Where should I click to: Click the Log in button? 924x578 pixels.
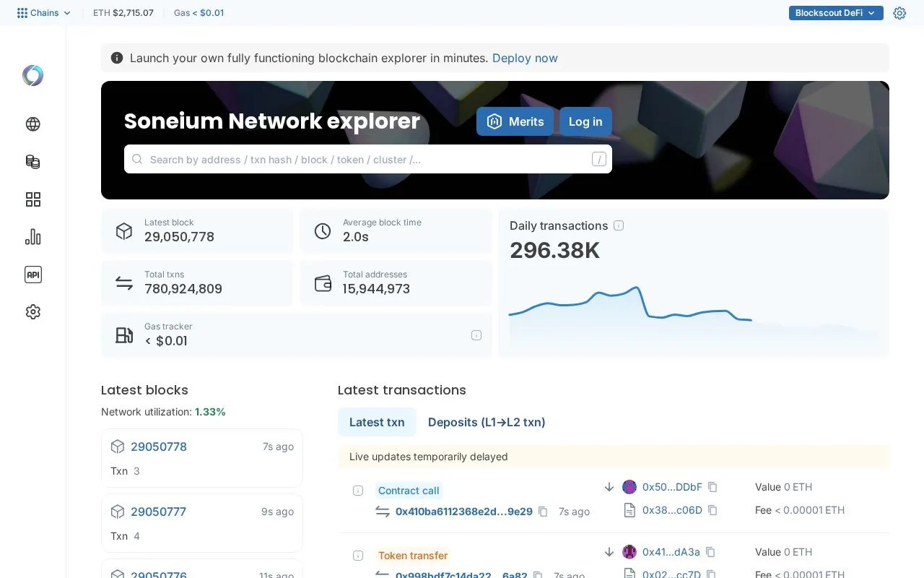(585, 121)
